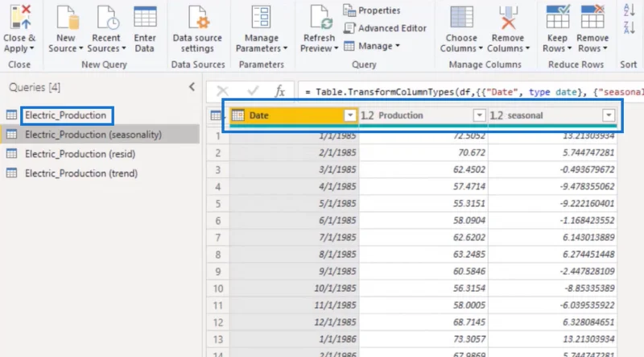
Task: Click Production value 70.672
Action: coord(423,152)
